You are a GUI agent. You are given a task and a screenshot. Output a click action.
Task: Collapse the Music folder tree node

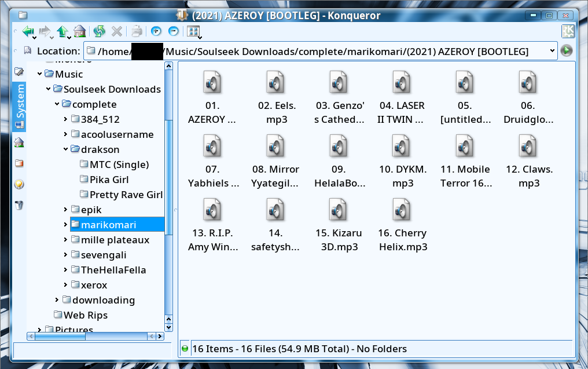pyautogui.click(x=39, y=74)
